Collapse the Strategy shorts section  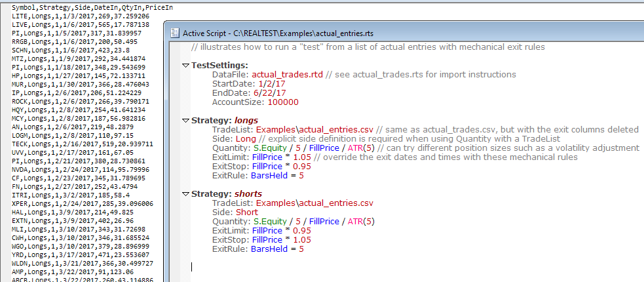click(x=186, y=194)
